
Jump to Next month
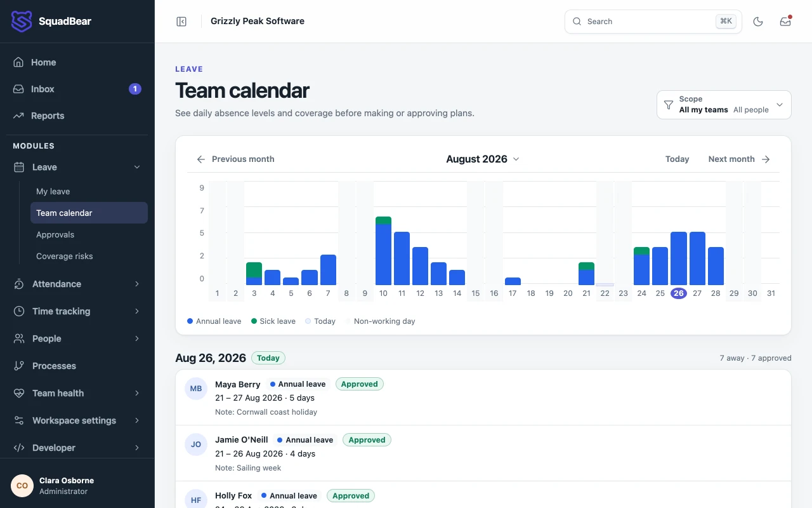(739, 159)
